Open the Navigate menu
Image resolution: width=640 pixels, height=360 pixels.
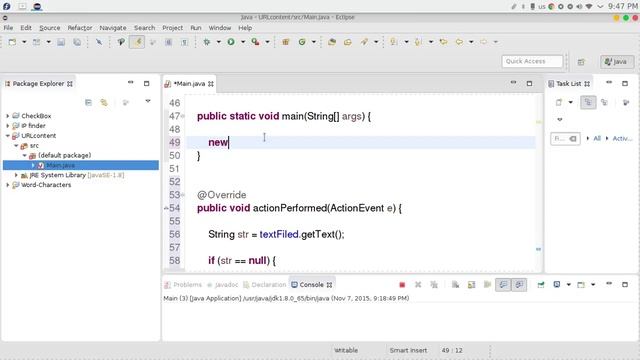113,28
